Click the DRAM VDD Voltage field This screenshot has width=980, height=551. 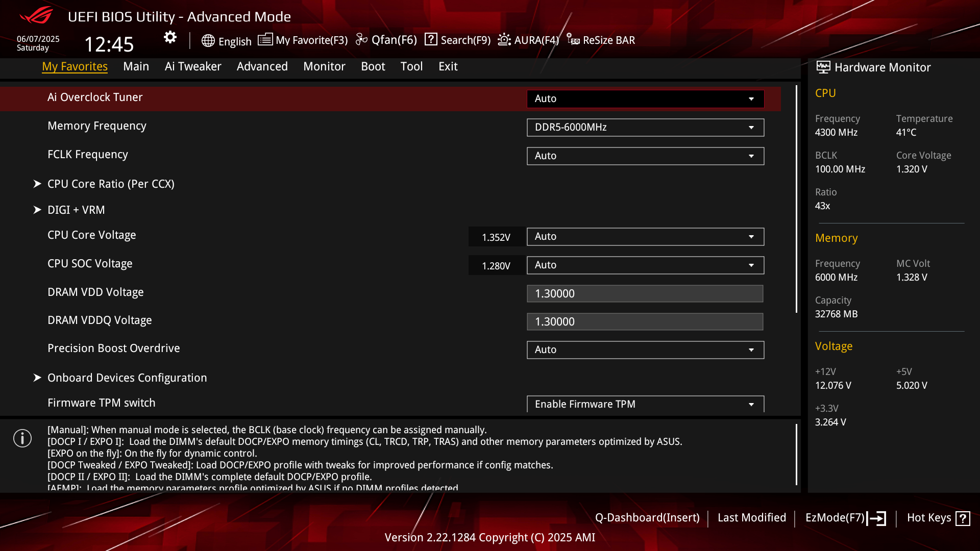[645, 293]
